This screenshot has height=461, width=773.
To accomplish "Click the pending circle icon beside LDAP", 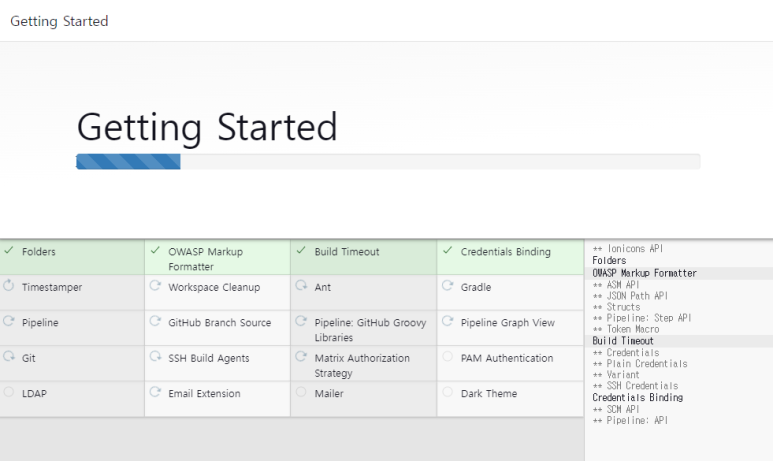I will pyautogui.click(x=9, y=392).
